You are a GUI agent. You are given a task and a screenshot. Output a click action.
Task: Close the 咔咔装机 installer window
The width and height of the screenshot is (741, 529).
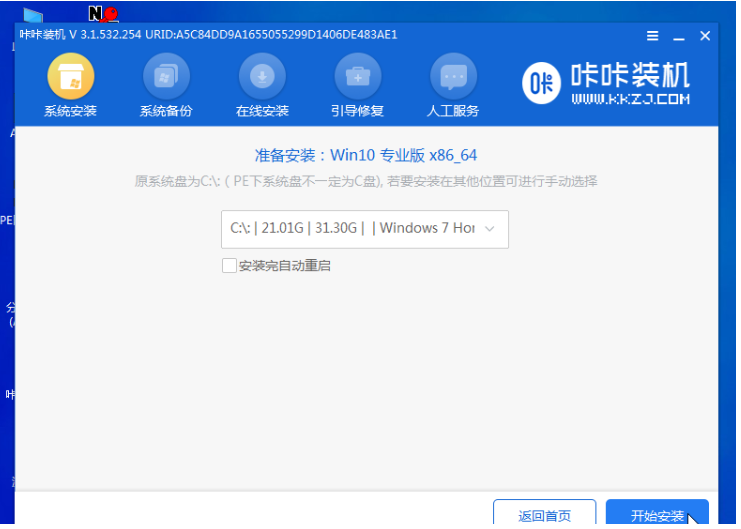coord(705,35)
